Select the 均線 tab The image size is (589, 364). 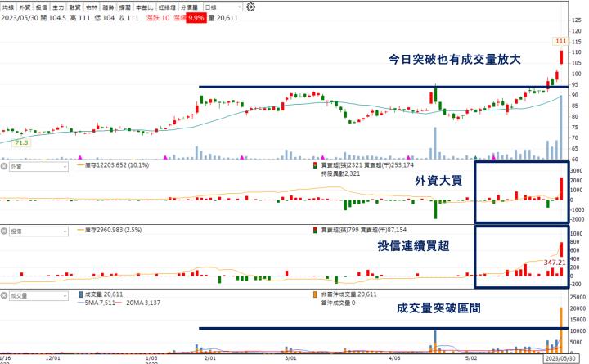pyautogui.click(x=8, y=7)
